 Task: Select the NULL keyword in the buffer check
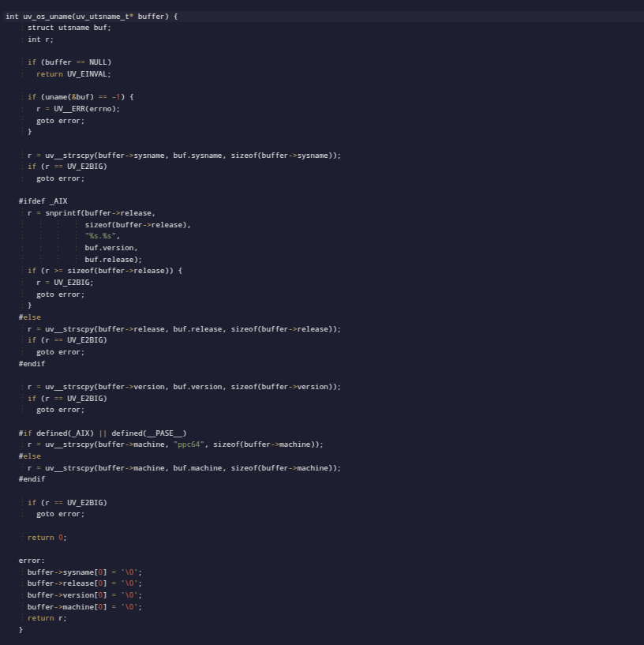[x=97, y=62]
